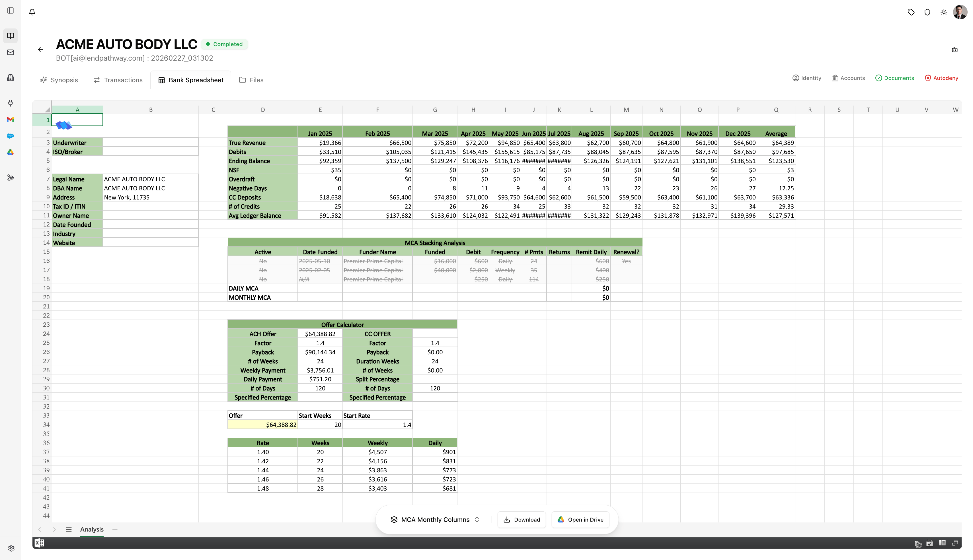973x560 pixels.
Task: Select the Payback value $90,144.34
Action: pos(320,352)
